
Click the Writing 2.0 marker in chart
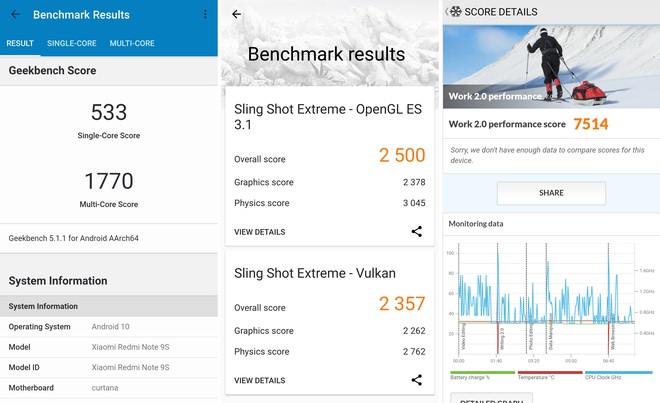[502, 339]
